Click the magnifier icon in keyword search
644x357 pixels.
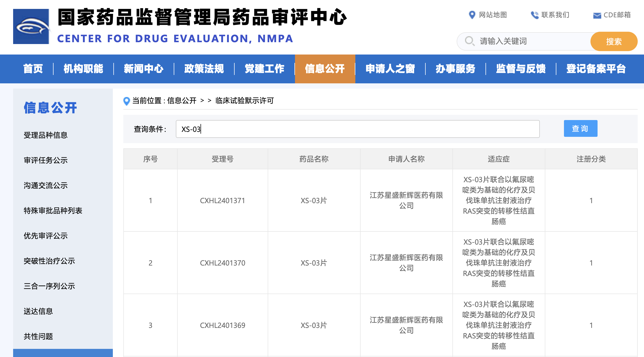(469, 41)
